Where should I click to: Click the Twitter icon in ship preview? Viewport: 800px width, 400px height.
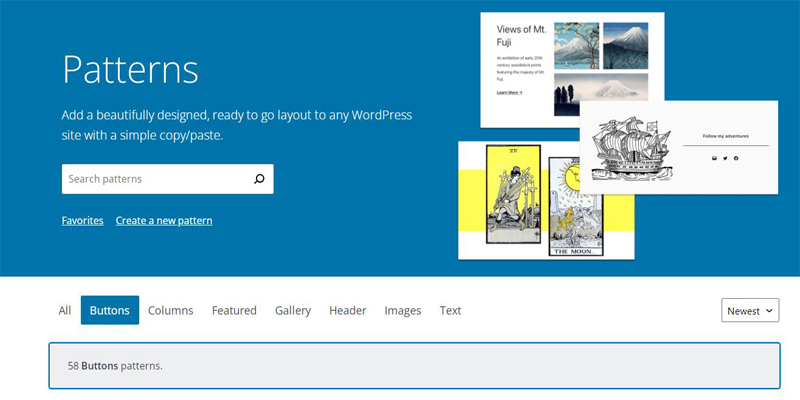click(725, 158)
